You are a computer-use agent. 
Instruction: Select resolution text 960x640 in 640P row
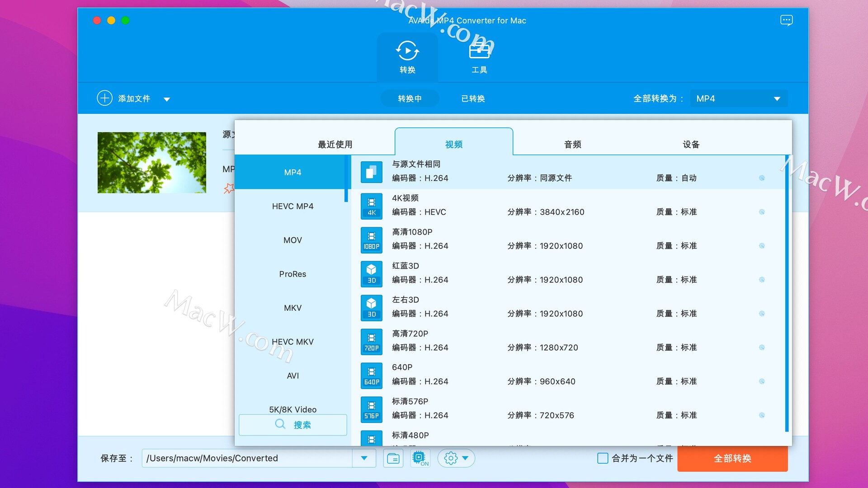click(557, 381)
